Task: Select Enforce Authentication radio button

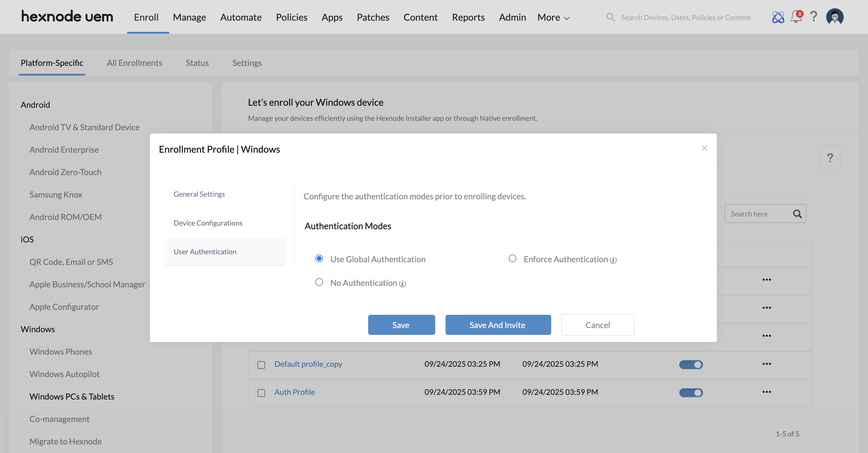Action: (512, 258)
